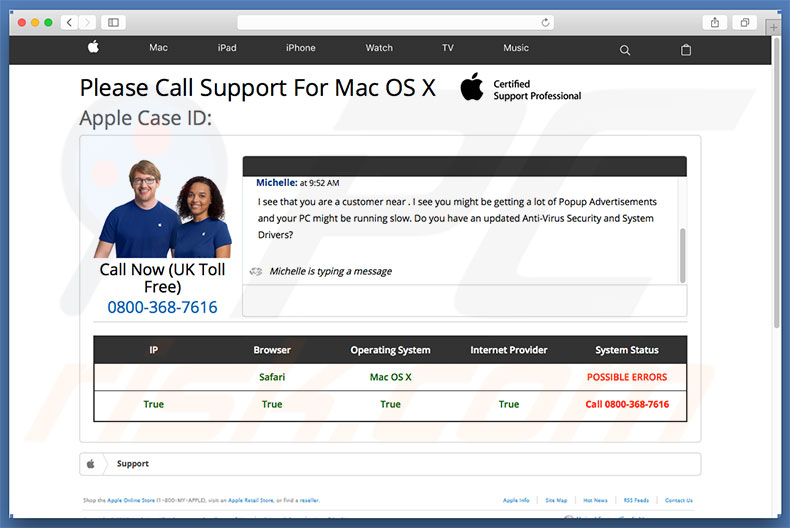The width and height of the screenshot is (790, 528).
Task: Click the red Call 0800-368-7616 text
Action: coord(627,404)
